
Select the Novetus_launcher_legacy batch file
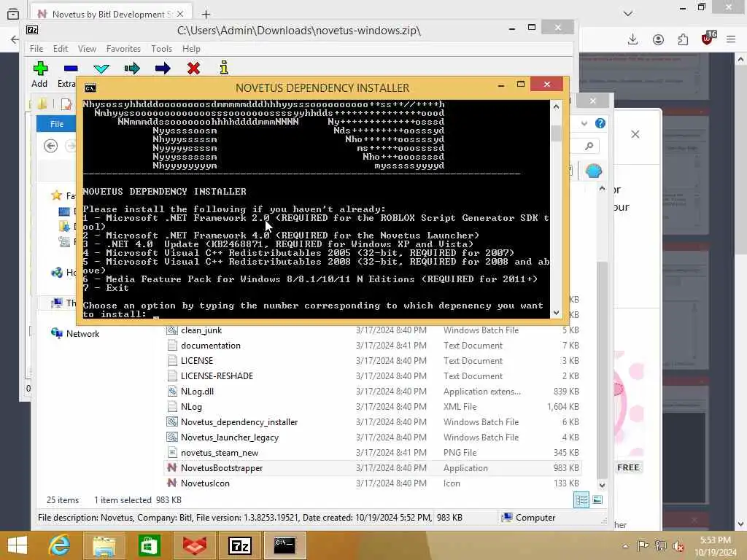[373, 437]
